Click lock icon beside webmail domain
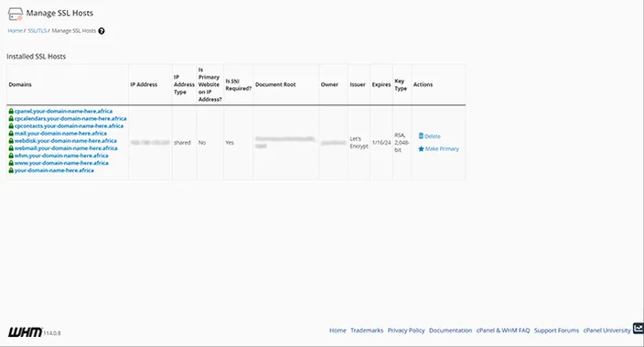The width and height of the screenshot is (644, 347). tap(11, 148)
